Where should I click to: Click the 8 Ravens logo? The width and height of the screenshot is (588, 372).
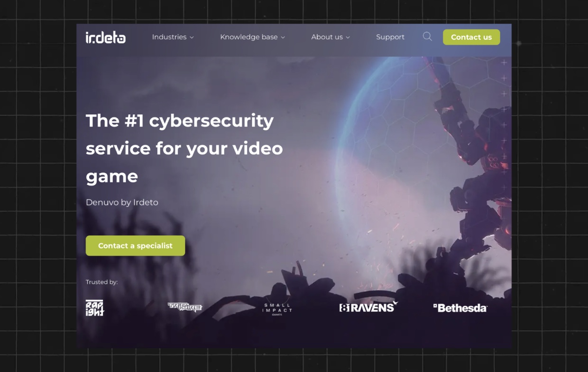tap(368, 307)
